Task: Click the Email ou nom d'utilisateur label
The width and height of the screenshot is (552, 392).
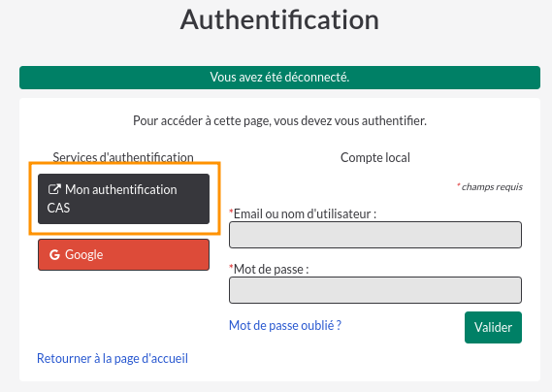Action: [305, 213]
